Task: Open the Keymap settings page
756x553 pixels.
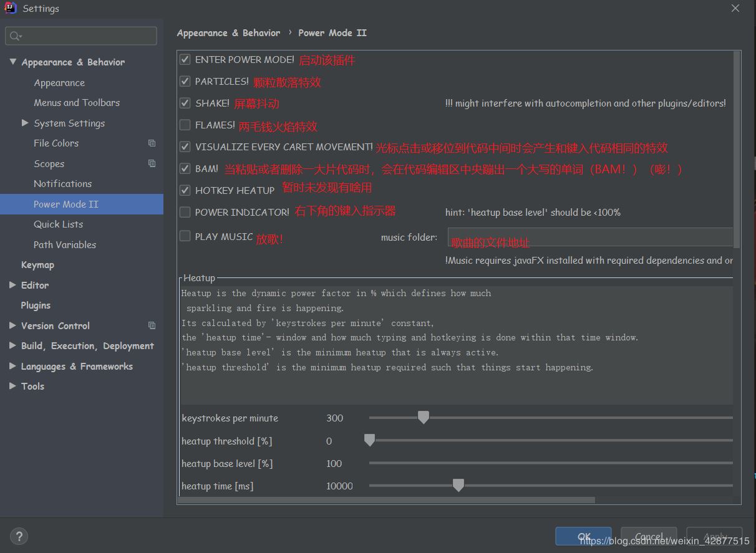Action: point(37,265)
